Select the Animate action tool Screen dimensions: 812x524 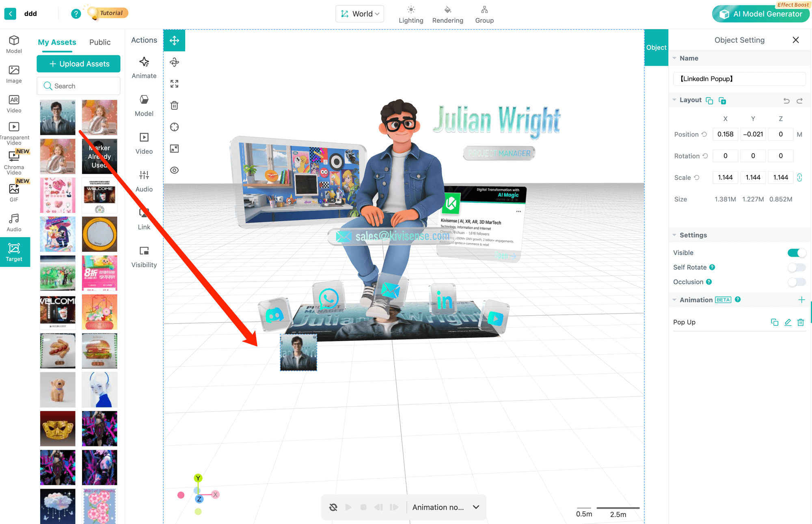(x=144, y=67)
